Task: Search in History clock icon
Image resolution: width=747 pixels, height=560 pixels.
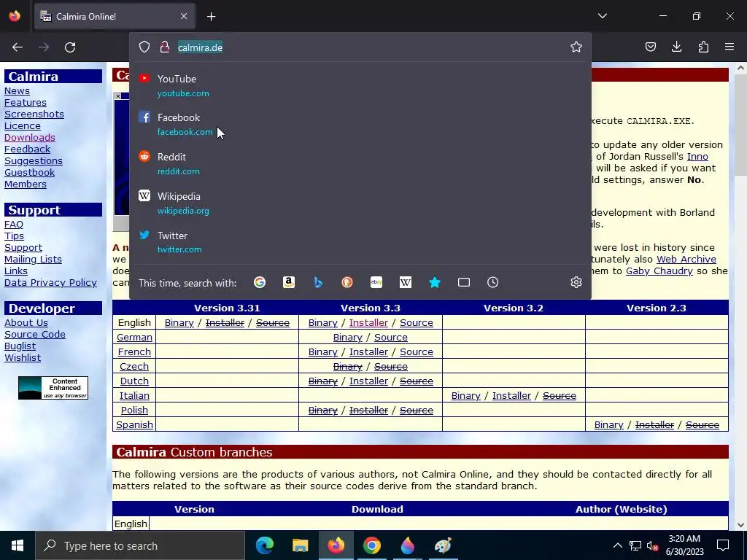Action: (492, 282)
